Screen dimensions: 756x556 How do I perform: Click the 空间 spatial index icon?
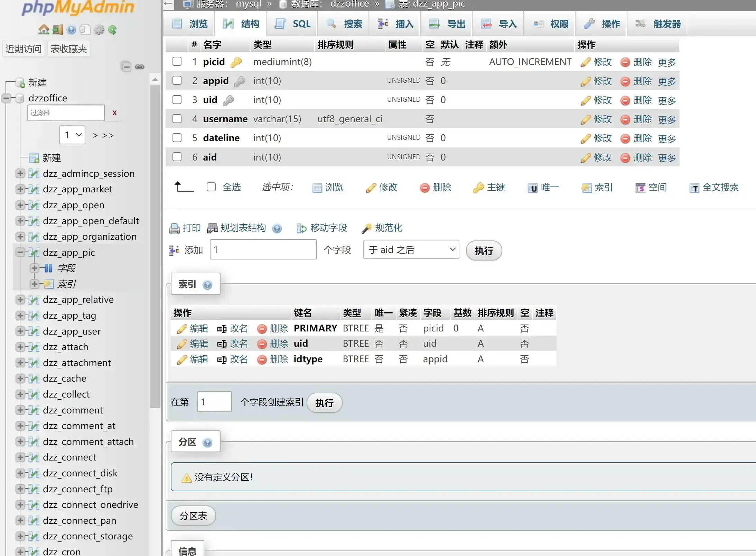tap(640, 188)
